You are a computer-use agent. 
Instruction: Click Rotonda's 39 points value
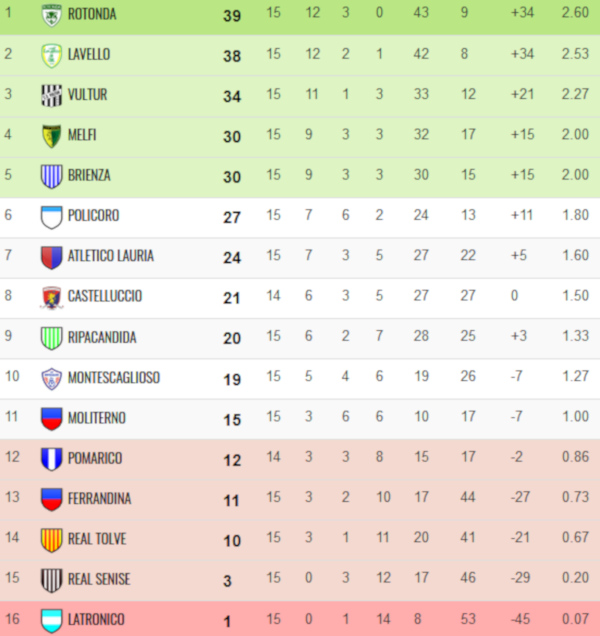(x=232, y=16)
